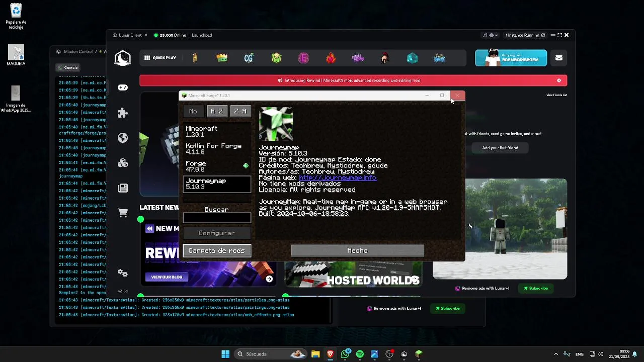
Task: Select the blue text-logo server icon in Quick Play
Action: (x=439, y=58)
